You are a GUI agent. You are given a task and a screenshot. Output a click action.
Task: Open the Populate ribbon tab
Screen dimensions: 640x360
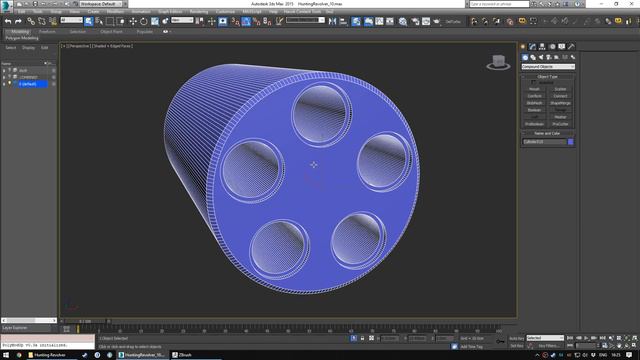pos(144,31)
